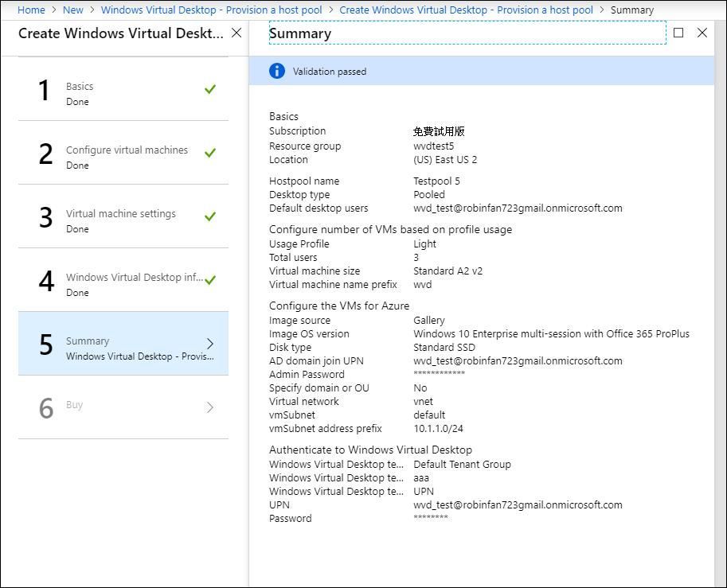Screen dimensions: 727x588
Task: Click the Location value (US) East US 2
Action: [x=445, y=159]
